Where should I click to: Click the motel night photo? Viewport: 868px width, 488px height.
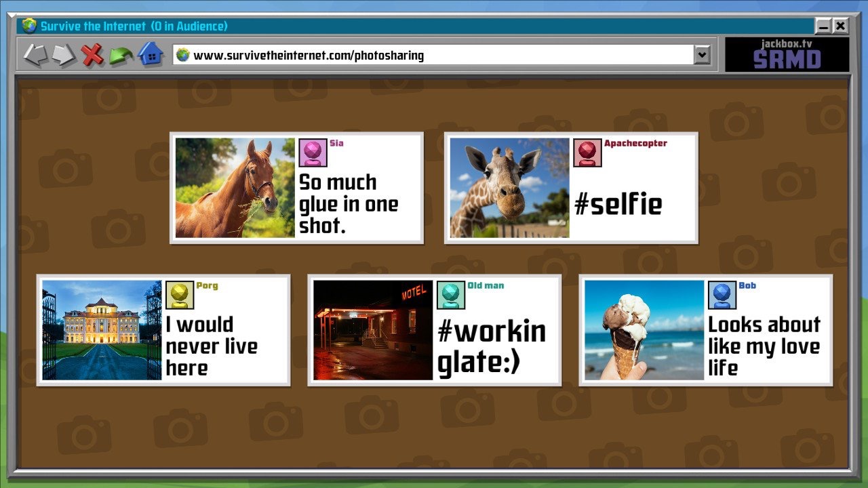tap(373, 330)
